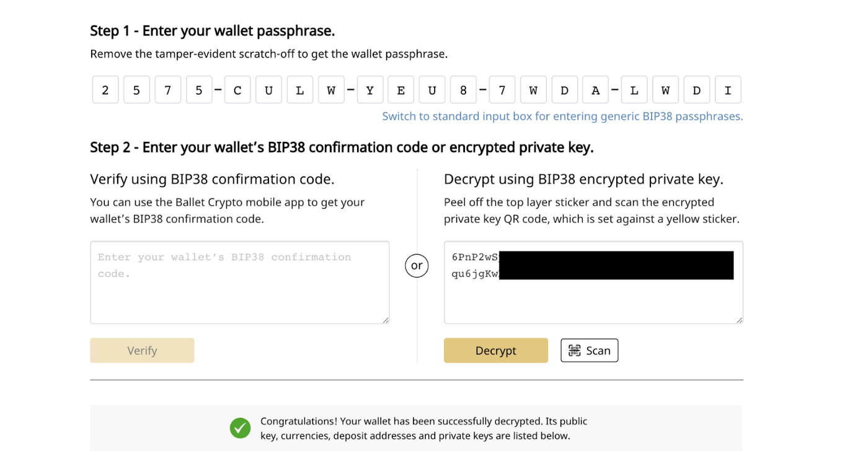Click the green success checkmark icon
This screenshot has width=868, height=474.
pos(240,428)
